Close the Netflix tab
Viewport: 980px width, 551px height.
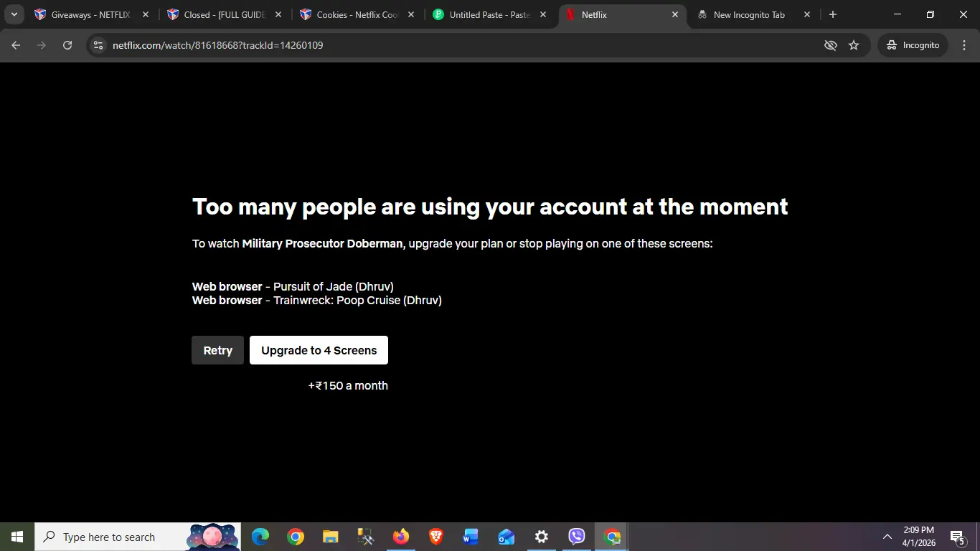coord(675,14)
